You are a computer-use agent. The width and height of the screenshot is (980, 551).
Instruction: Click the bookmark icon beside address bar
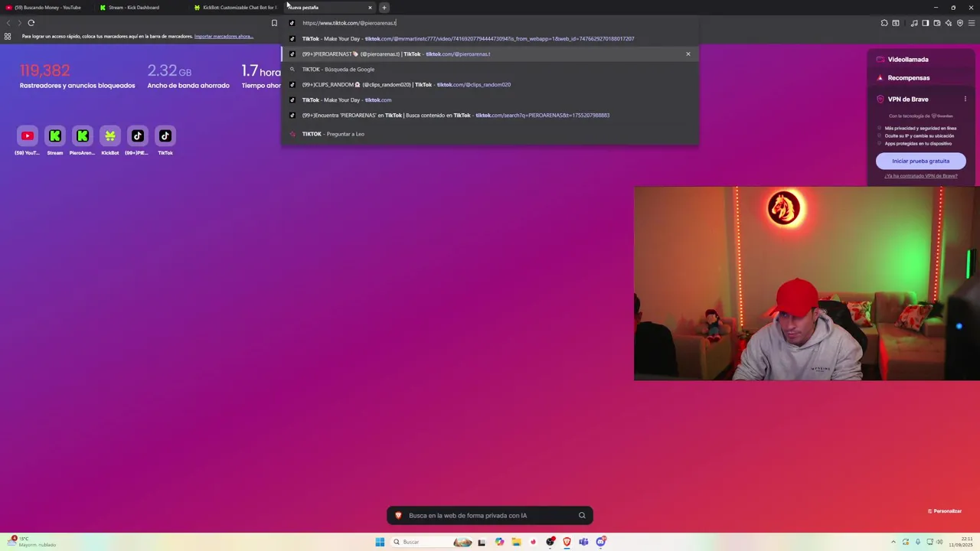pos(274,23)
